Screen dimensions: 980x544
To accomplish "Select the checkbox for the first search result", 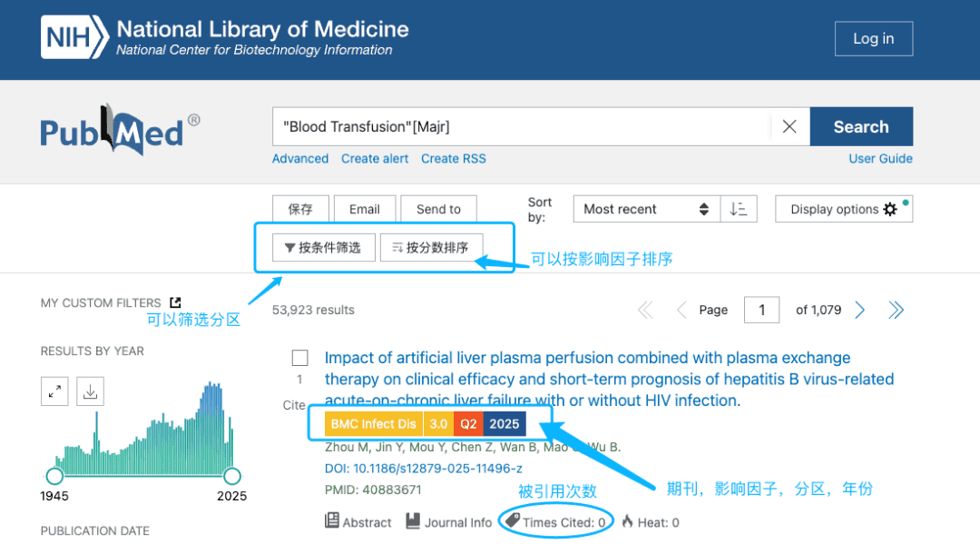I will click(x=299, y=357).
